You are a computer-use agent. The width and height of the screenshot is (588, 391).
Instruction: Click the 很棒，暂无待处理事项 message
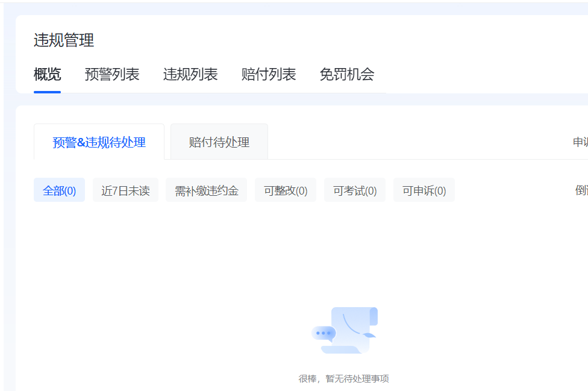coord(344,379)
